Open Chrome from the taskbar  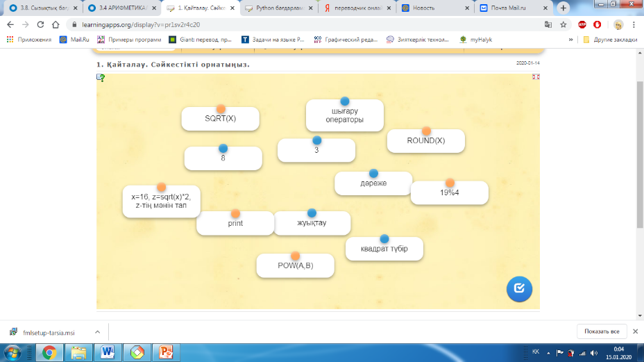click(49, 352)
